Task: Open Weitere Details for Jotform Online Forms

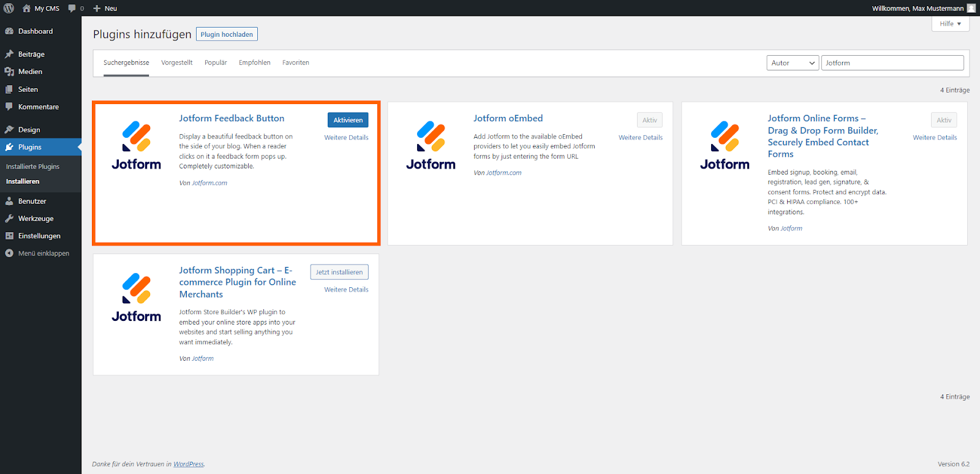Action: click(x=935, y=138)
